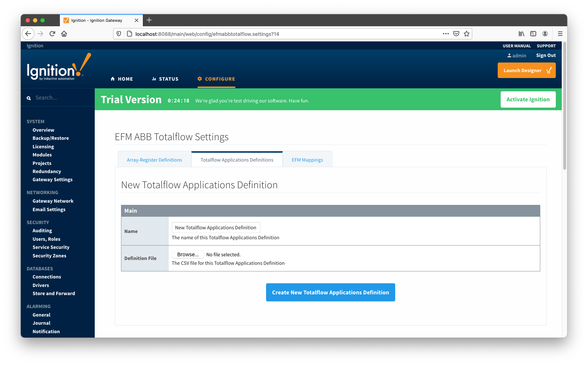This screenshot has height=365, width=588.
Task: Click the Pocket save icon
Action: pos(456,34)
